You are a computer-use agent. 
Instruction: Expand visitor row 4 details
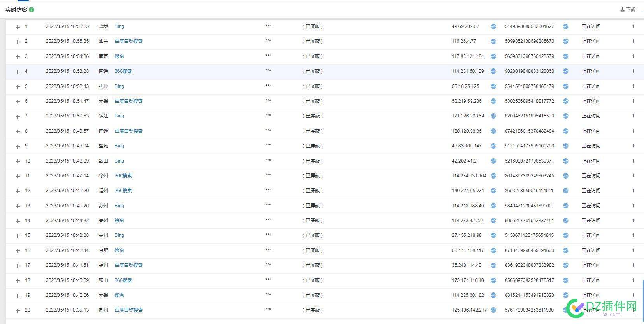pyautogui.click(x=17, y=72)
